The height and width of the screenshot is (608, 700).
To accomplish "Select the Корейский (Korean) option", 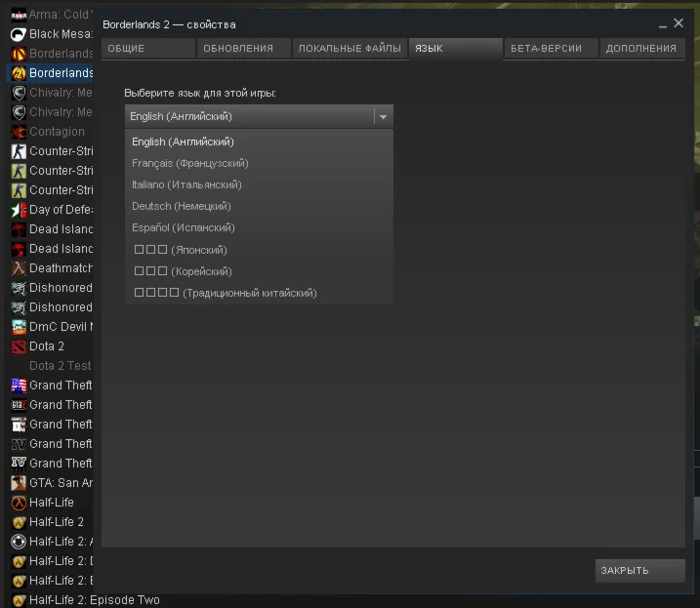I will 259,271.
